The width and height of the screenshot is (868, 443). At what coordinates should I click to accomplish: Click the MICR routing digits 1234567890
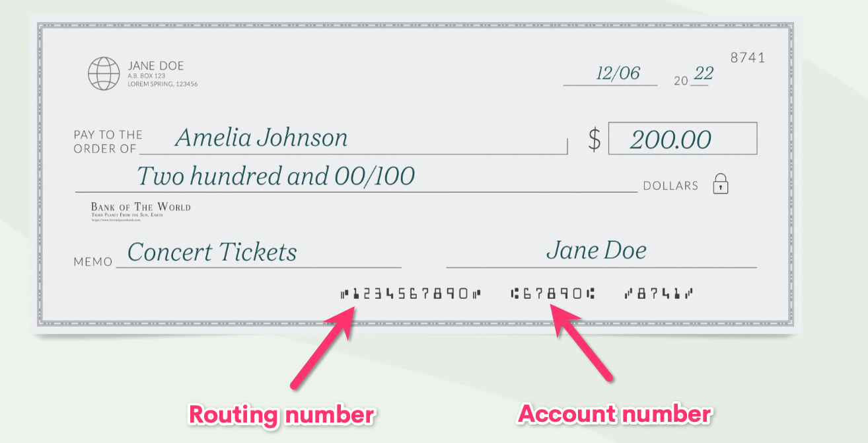click(x=410, y=294)
